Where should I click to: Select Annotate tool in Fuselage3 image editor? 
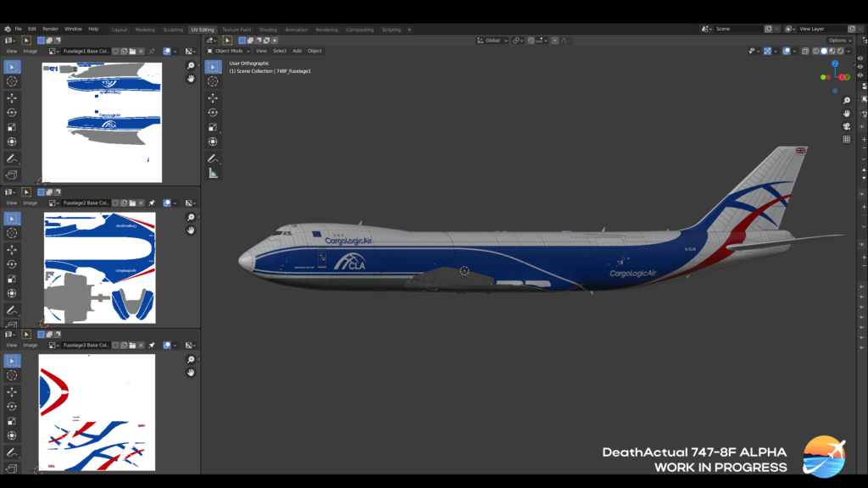12,452
